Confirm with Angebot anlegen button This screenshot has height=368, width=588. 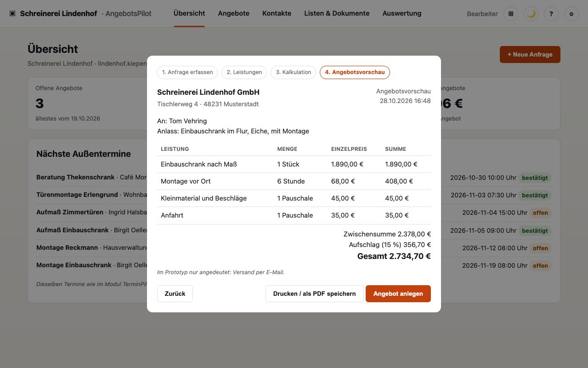coord(398,294)
